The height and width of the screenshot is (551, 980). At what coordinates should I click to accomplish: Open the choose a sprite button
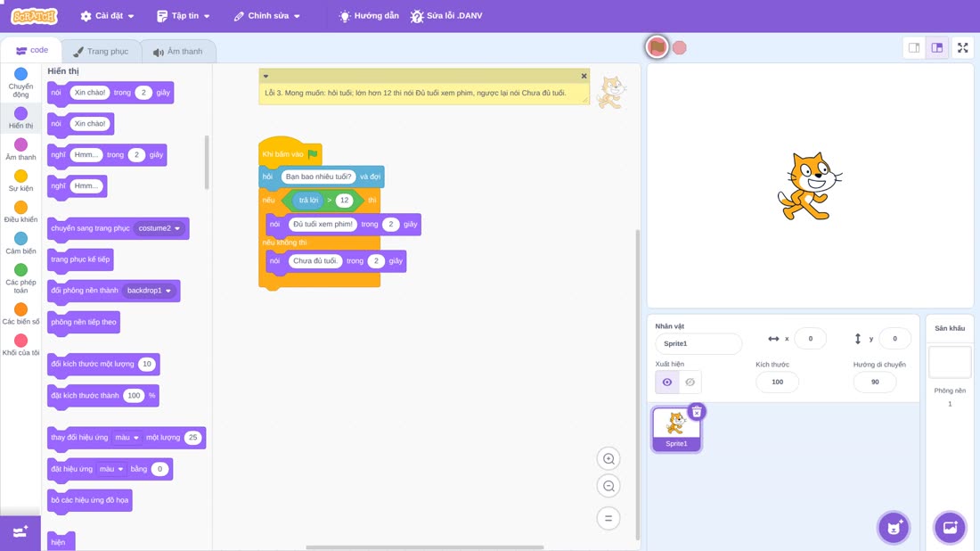click(894, 527)
